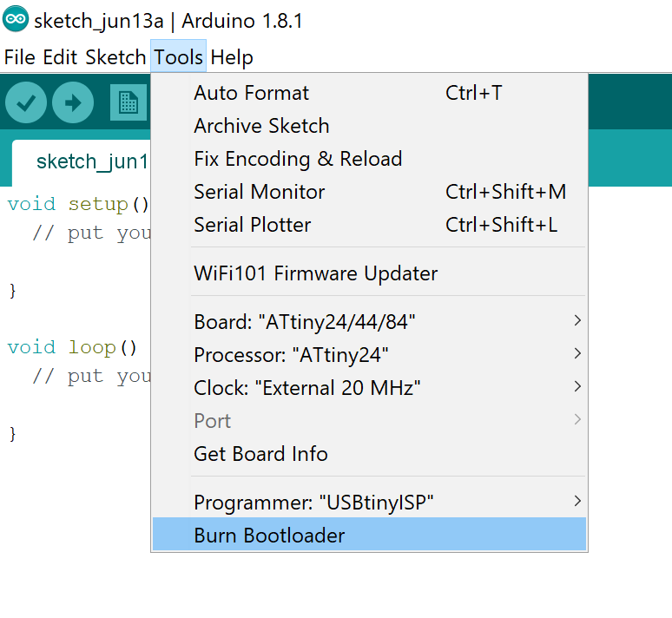Open the Sketch menu
This screenshot has height=618, width=672.
pos(115,58)
